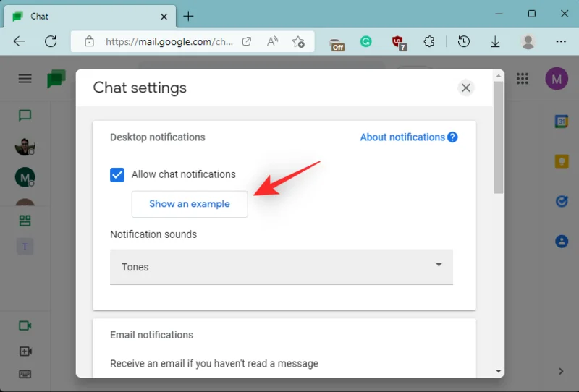Click the dialog scrollbar thumb

pos(499,137)
